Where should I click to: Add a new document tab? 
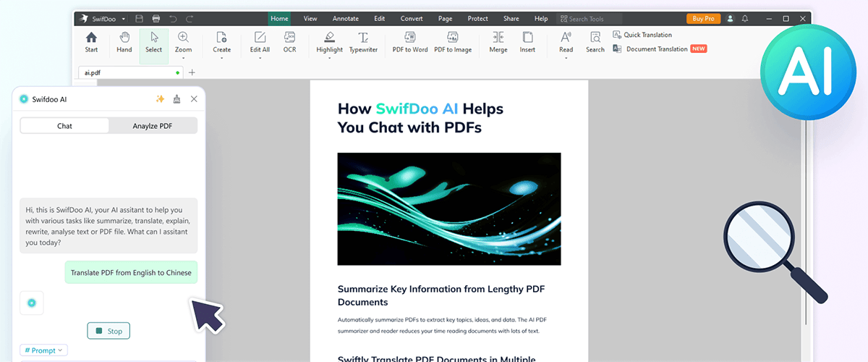[x=192, y=72]
